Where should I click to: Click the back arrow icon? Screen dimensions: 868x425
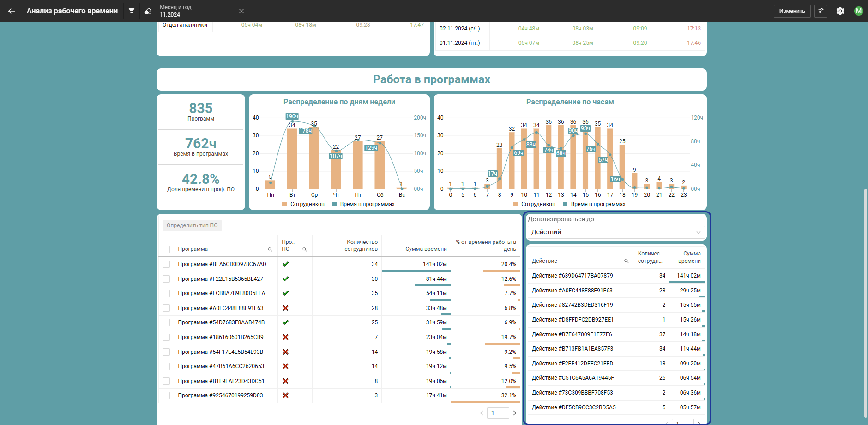click(x=12, y=11)
